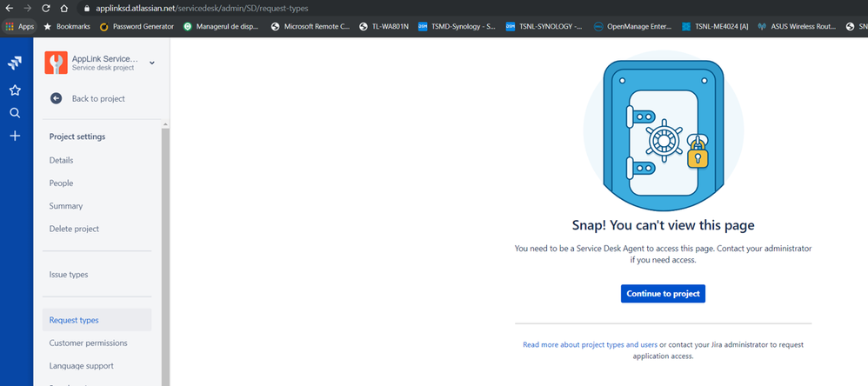
Task: Open Issue types setting
Action: (x=69, y=275)
